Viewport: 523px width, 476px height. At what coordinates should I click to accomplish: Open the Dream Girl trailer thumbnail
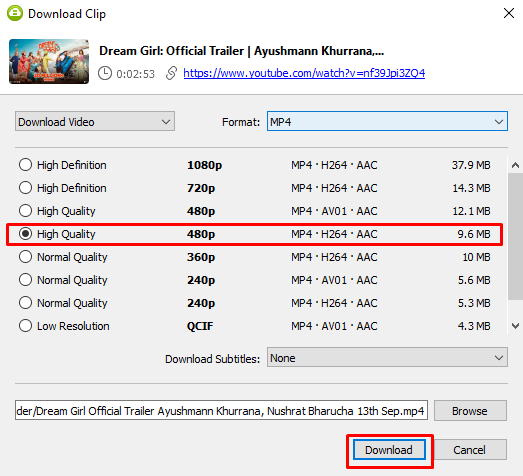49,61
